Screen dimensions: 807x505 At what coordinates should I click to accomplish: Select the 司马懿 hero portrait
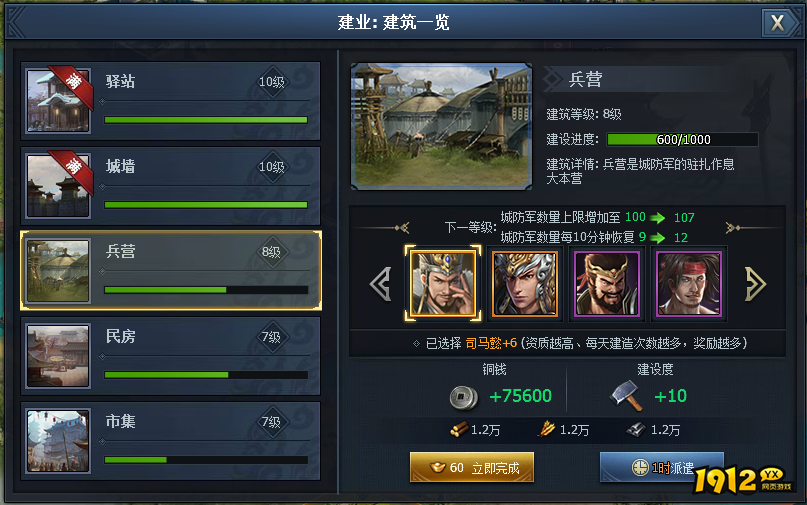pos(443,284)
